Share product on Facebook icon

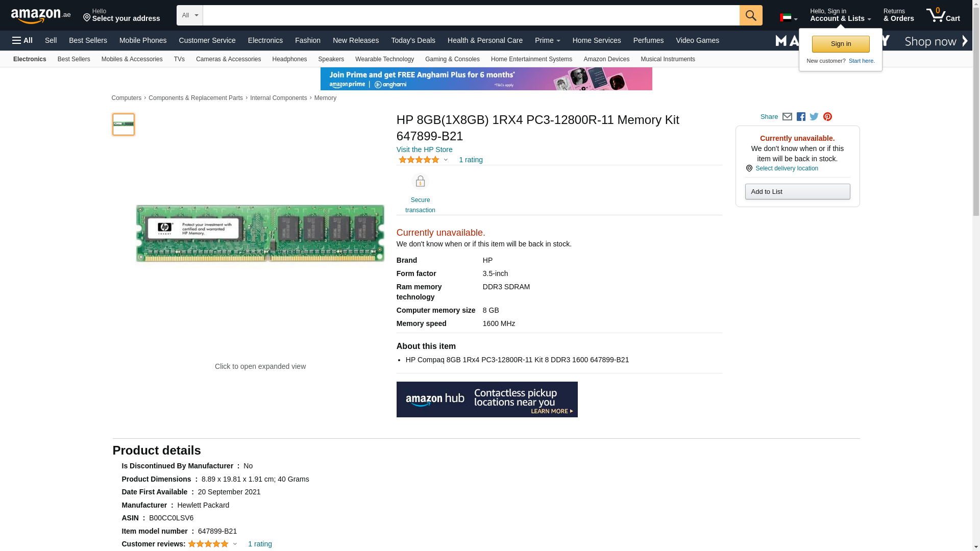(x=801, y=117)
